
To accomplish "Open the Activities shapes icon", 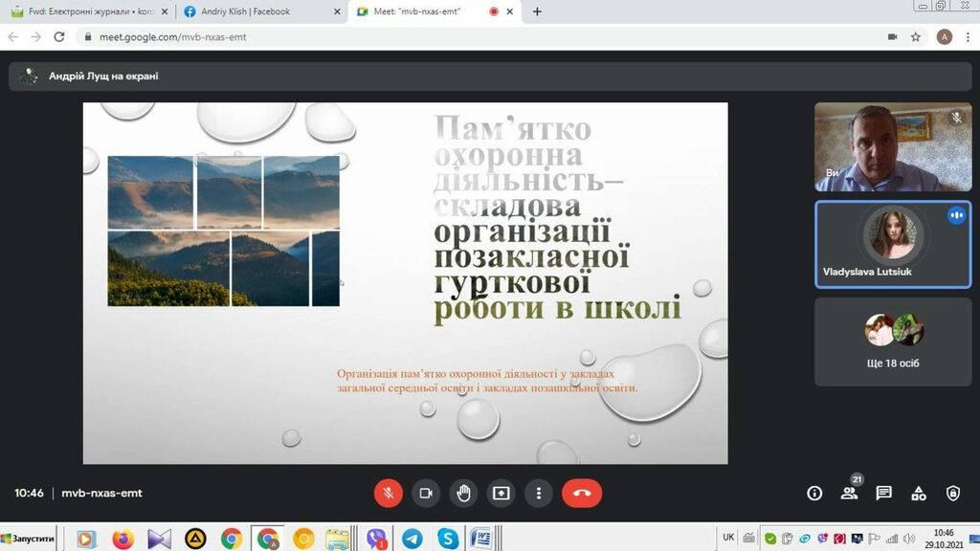I will coord(918,494).
